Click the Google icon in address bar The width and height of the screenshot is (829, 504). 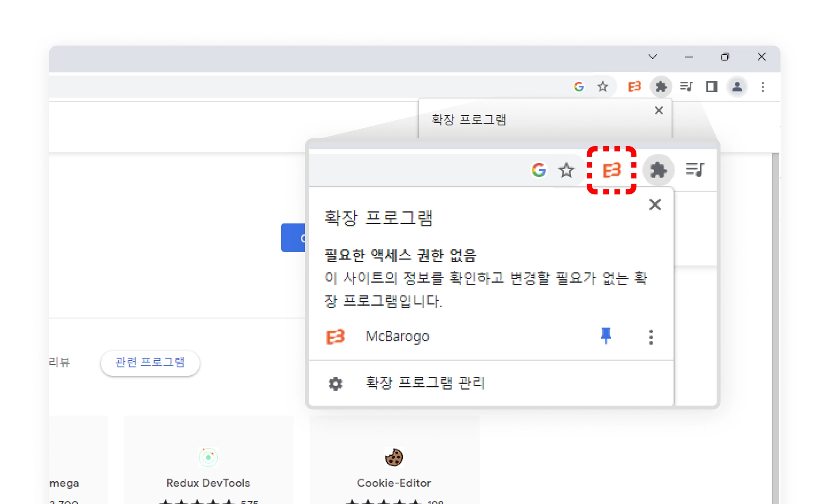pos(579,87)
